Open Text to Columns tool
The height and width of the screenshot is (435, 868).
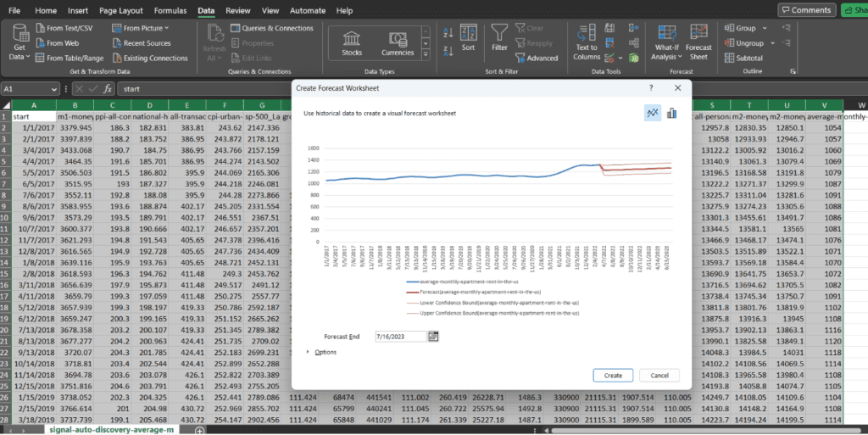pyautogui.click(x=587, y=41)
